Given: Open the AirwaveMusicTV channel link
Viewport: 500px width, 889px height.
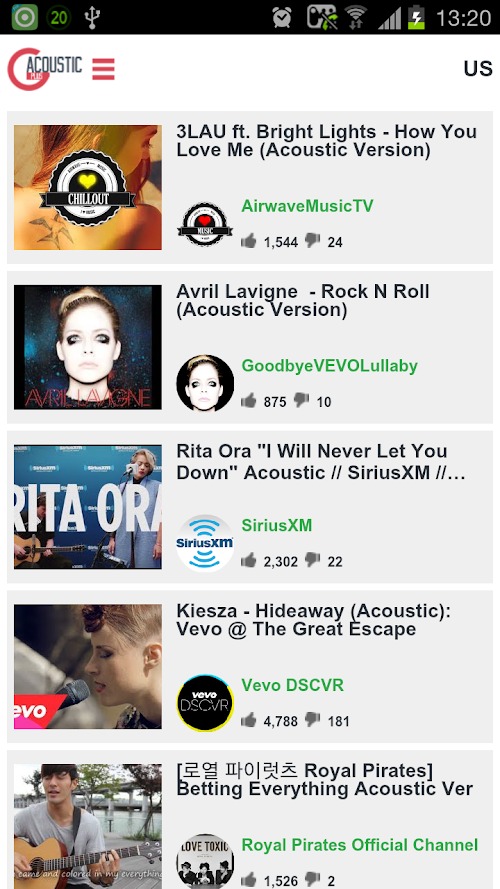Looking at the screenshot, I should (307, 206).
